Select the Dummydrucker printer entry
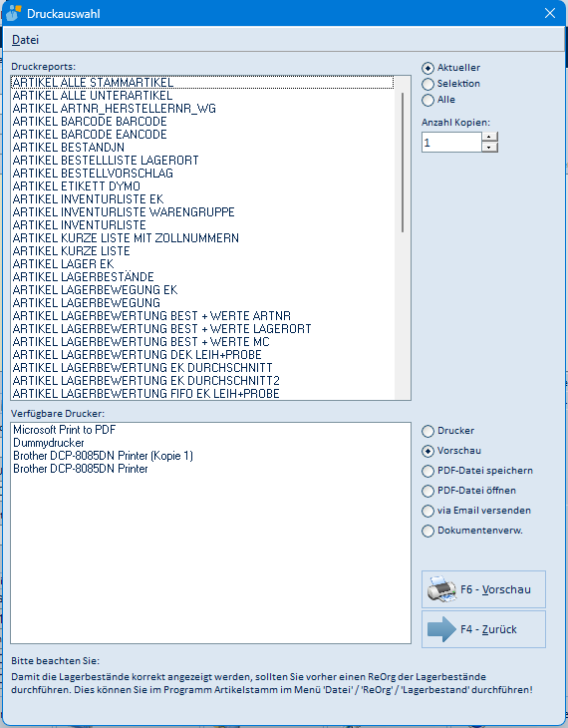The height and width of the screenshot is (728, 568). point(49,443)
